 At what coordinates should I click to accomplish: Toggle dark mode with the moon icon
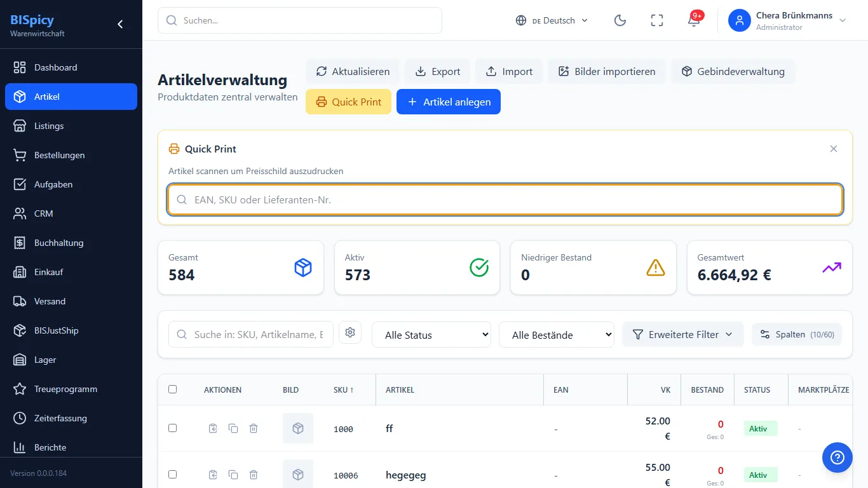point(620,20)
